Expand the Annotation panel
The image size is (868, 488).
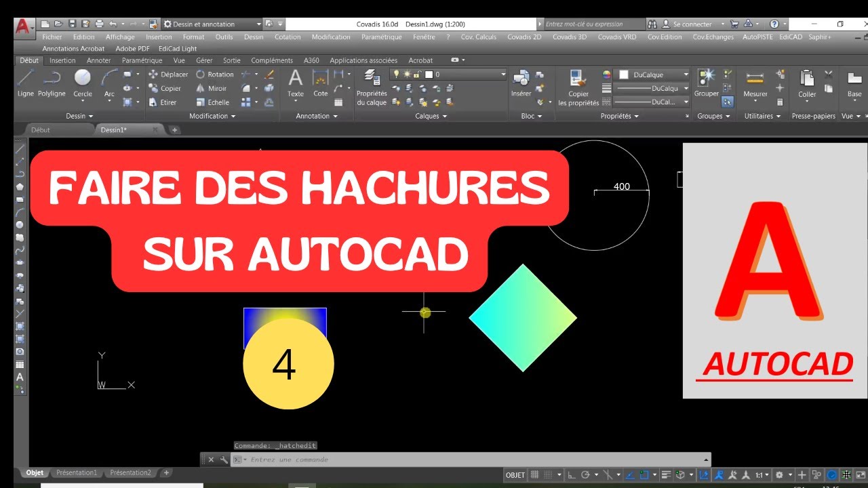coord(316,116)
